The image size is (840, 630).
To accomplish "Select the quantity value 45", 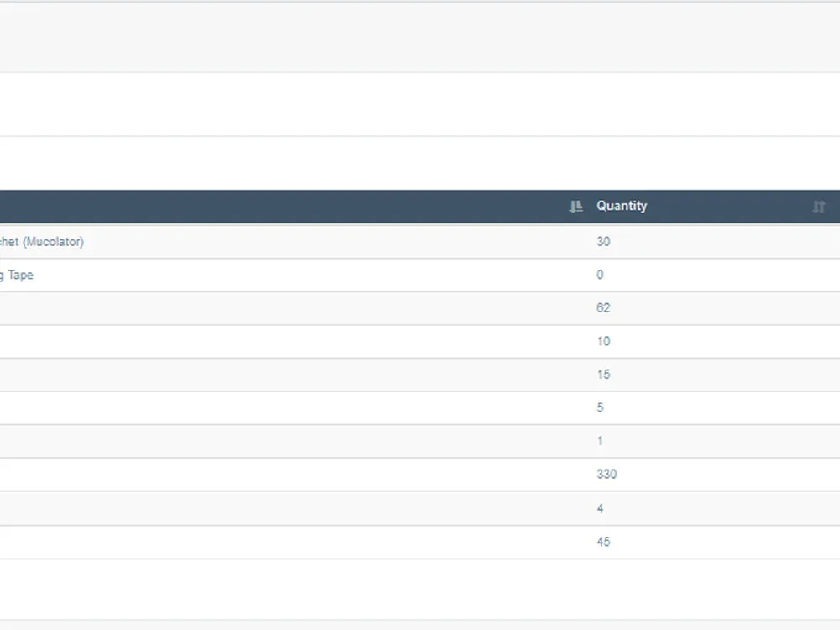I will (603, 542).
